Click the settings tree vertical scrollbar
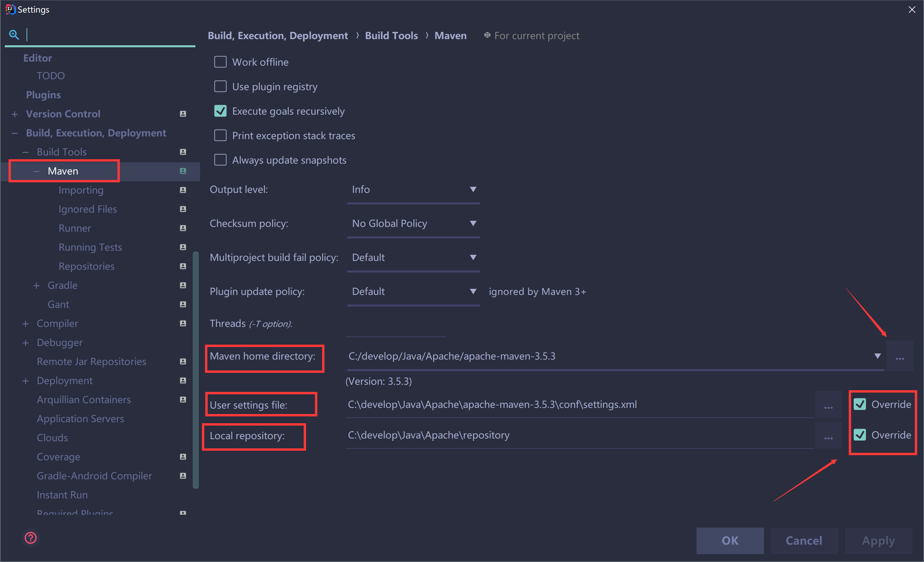 (x=195, y=370)
